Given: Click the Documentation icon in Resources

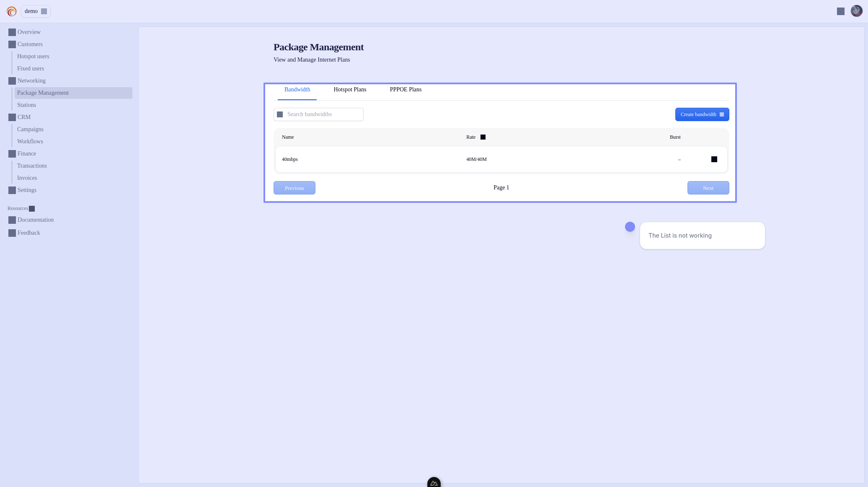Looking at the screenshot, I should [x=12, y=220].
